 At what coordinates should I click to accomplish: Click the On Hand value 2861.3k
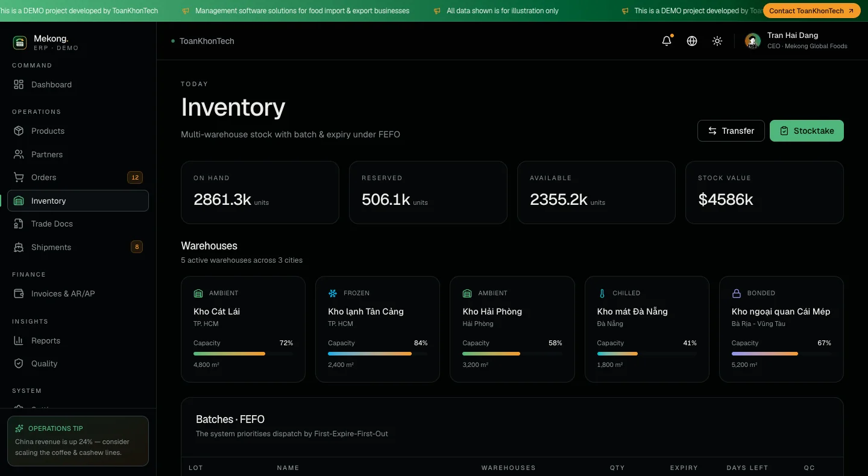pyautogui.click(x=222, y=199)
